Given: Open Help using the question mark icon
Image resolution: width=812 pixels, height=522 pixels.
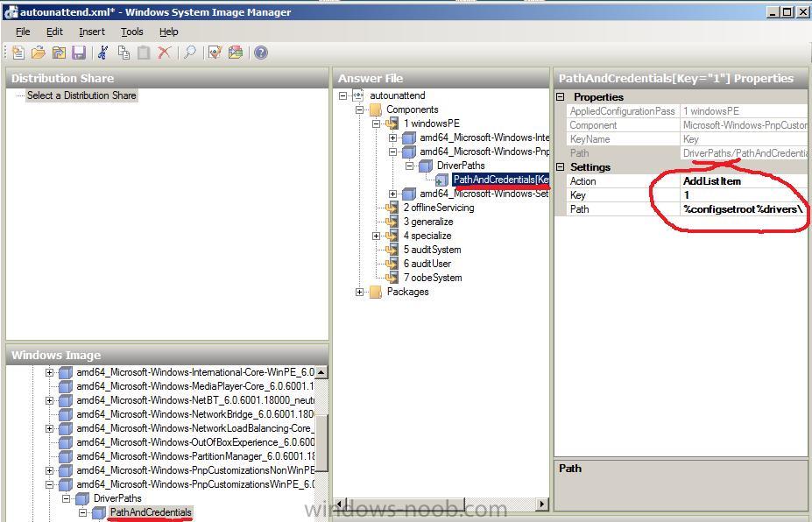Looking at the screenshot, I should pyautogui.click(x=261, y=53).
